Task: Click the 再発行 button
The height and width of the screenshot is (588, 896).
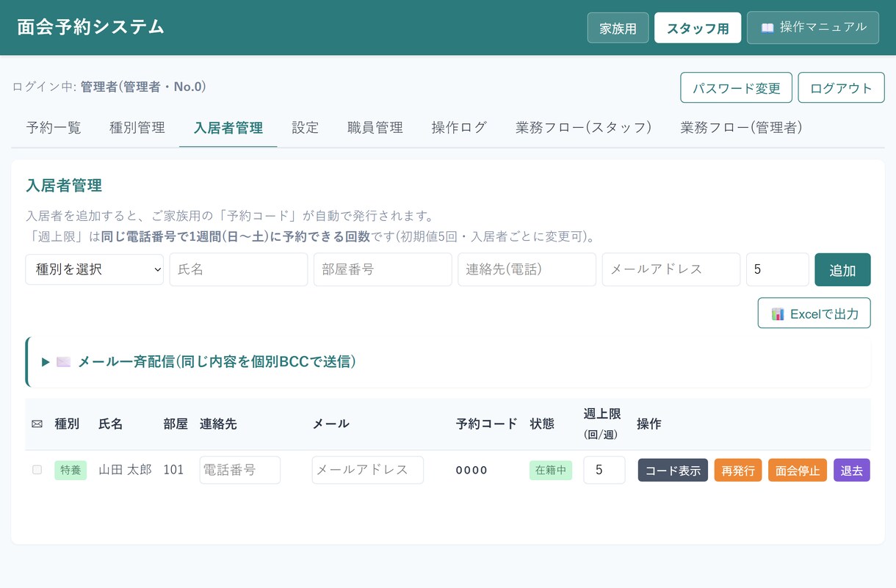Action: [738, 471]
